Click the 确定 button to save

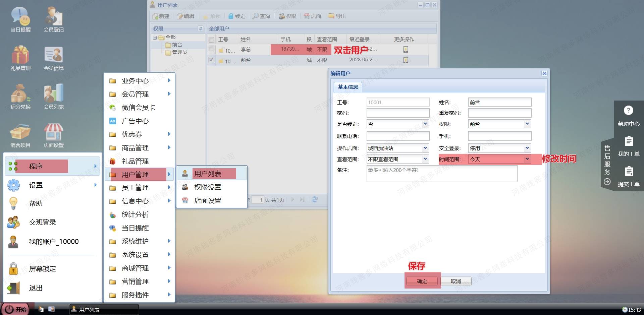click(422, 281)
